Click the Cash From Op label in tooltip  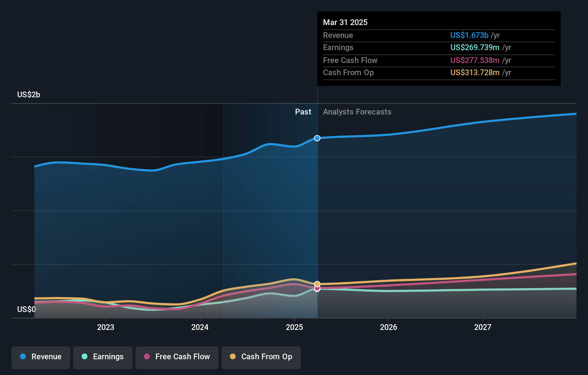pyautogui.click(x=348, y=72)
